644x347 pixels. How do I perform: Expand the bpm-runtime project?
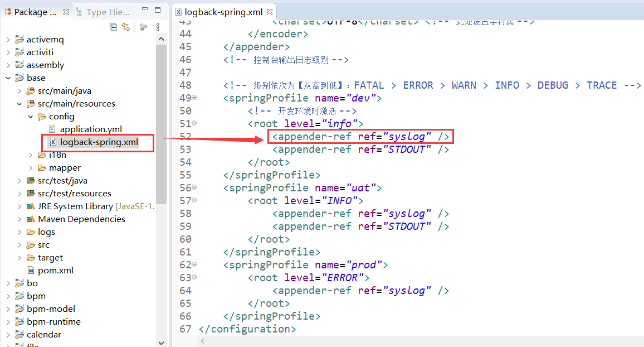pyautogui.click(x=8, y=322)
